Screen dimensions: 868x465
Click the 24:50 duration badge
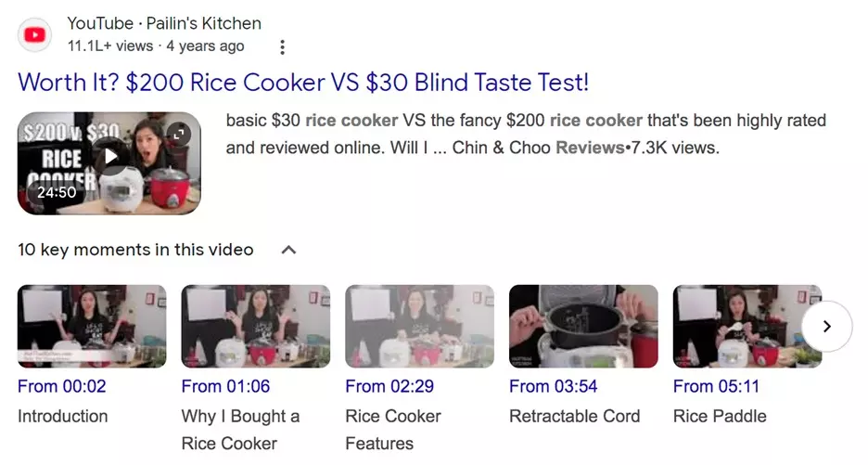57,192
